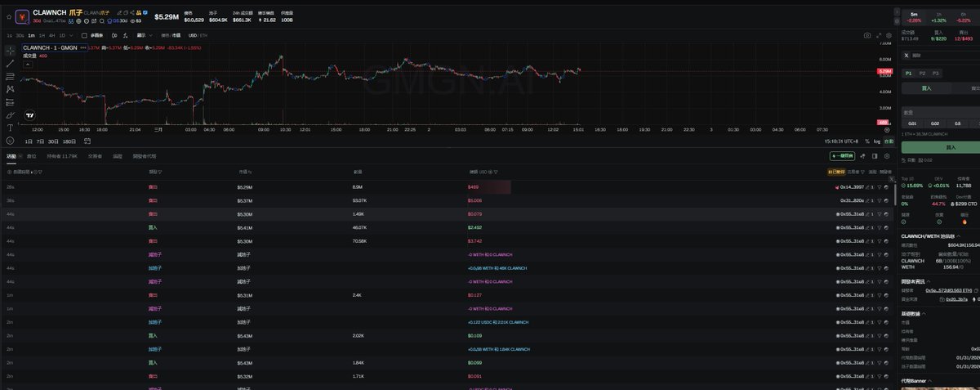Choose the 0.01 ETH amount preset
Viewport: 980px width, 390px height.
coord(912,123)
